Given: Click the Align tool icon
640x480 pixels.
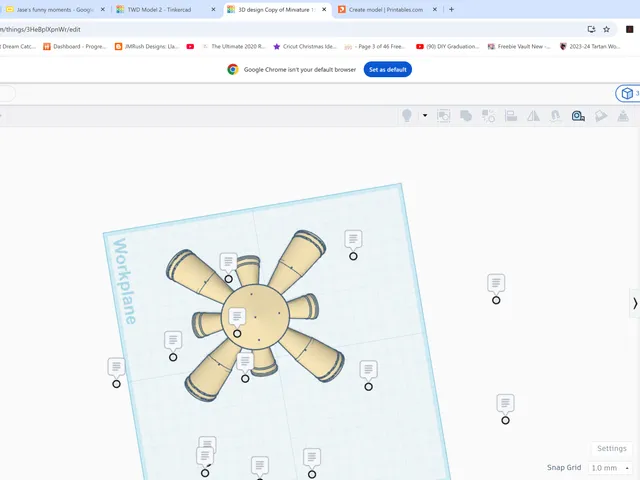Looking at the screenshot, I should 511,116.
